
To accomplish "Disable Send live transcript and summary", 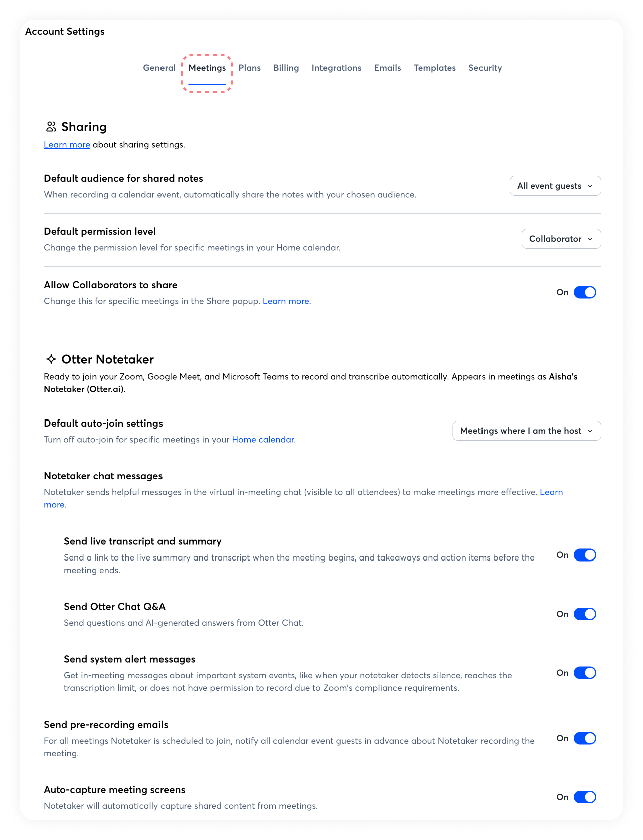I will pos(585,555).
